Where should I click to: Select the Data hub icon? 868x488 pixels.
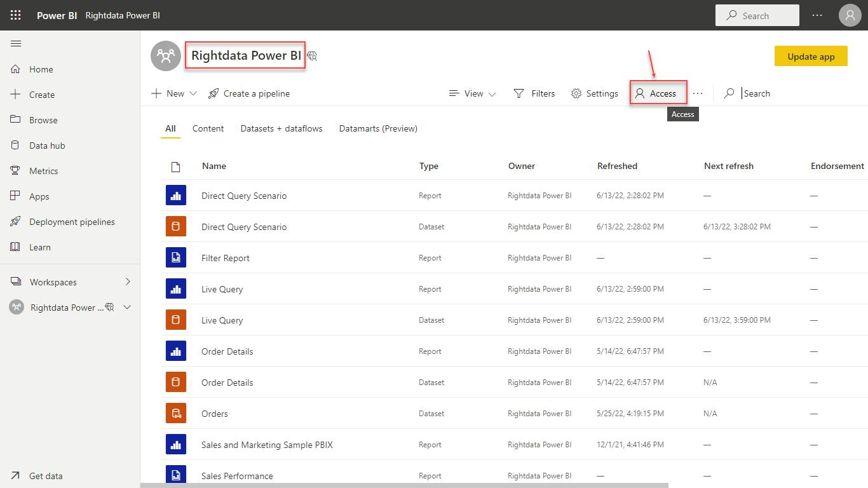tap(47, 145)
